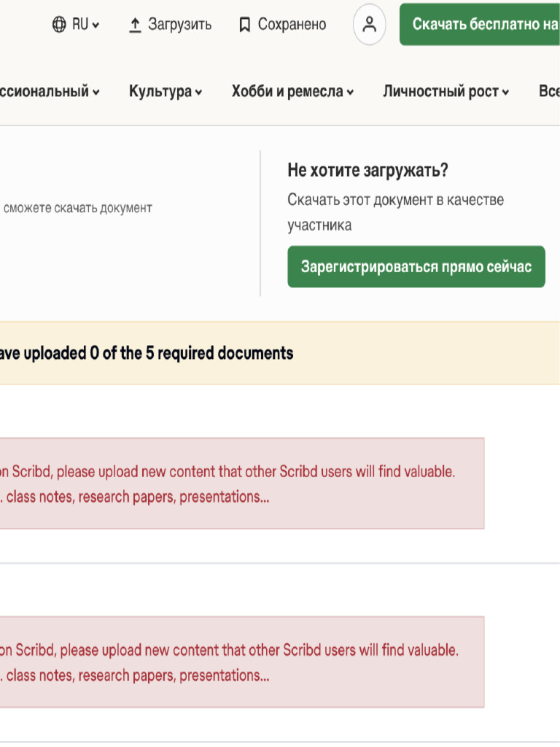Click the upload arrow icon
Image resolution: width=560 pixels, height=747 pixels.
[x=135, y=25]
